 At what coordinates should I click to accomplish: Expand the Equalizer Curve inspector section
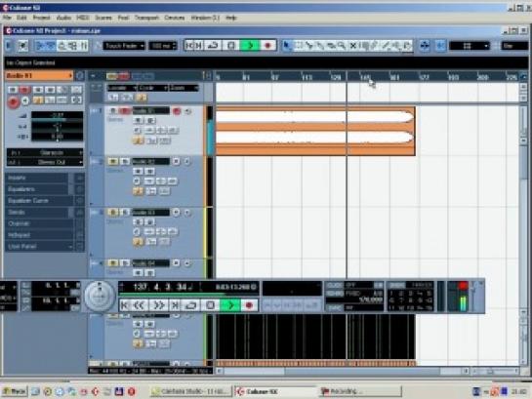39,201
